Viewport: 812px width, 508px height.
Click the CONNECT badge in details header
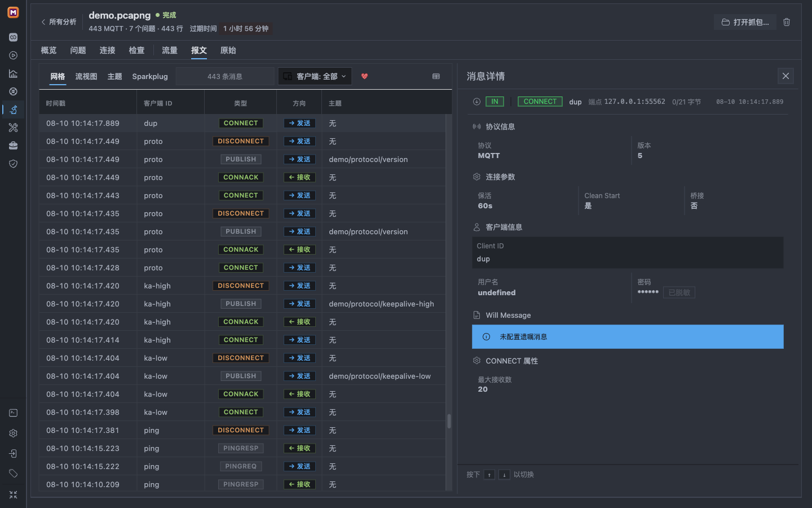click(540, 102)
